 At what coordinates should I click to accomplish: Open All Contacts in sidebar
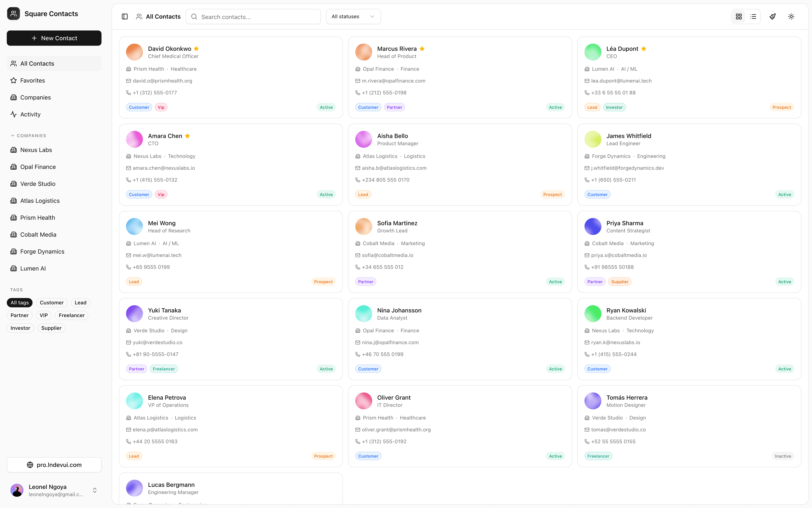[x=54, y=63]
